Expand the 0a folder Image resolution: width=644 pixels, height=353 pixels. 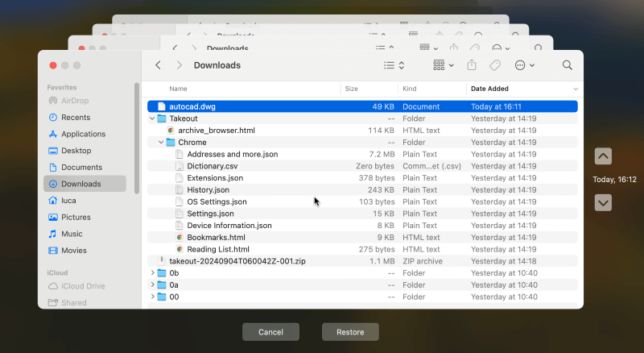[152, 284]
